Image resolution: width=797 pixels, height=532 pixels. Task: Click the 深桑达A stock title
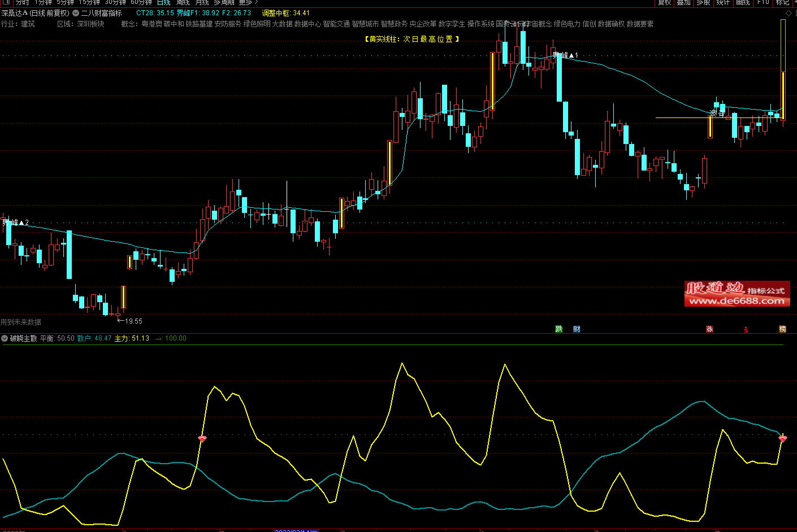[15, 13]
